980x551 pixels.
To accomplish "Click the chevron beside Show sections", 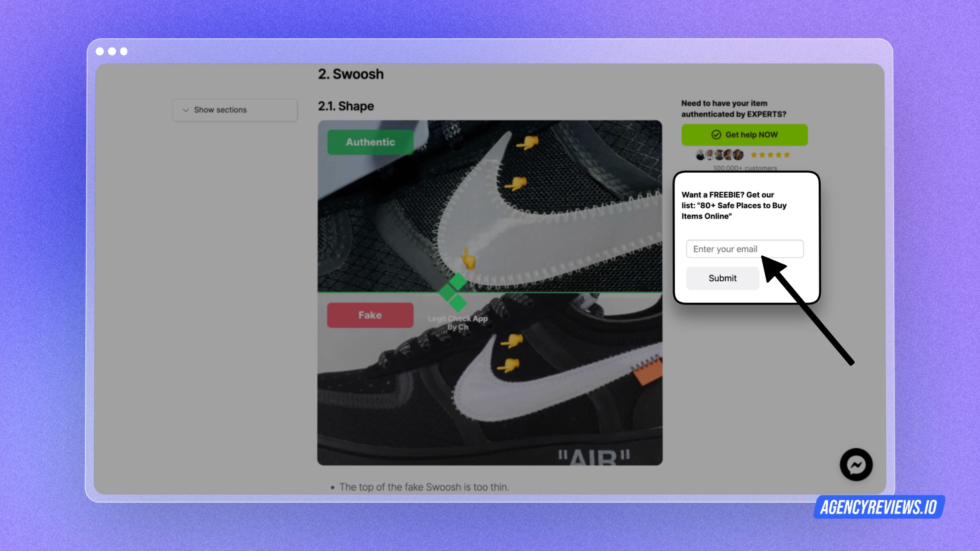I will 186,110.
